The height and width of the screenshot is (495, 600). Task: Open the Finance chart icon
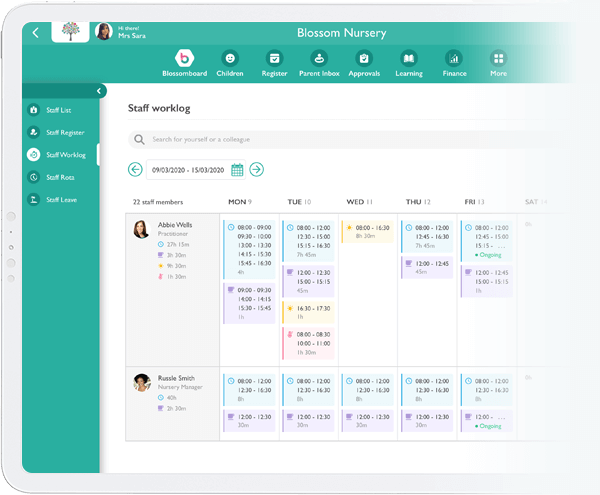[x=453, y=58]
